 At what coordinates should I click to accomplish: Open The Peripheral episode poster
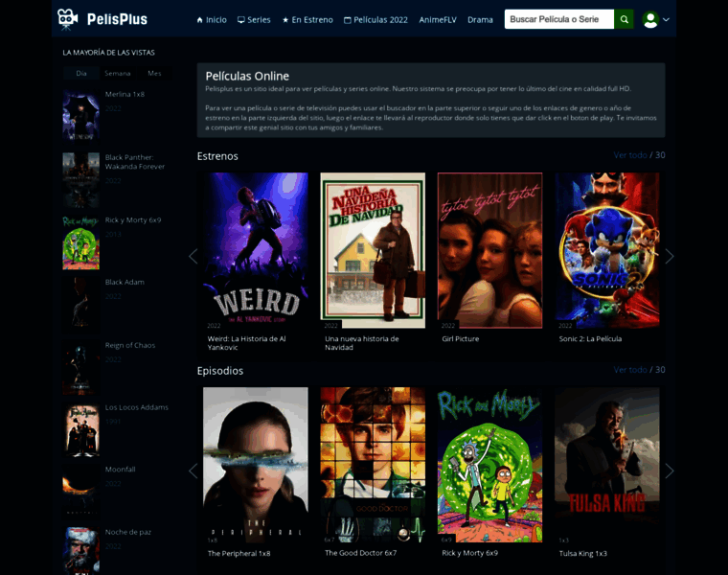click(256, 465)
